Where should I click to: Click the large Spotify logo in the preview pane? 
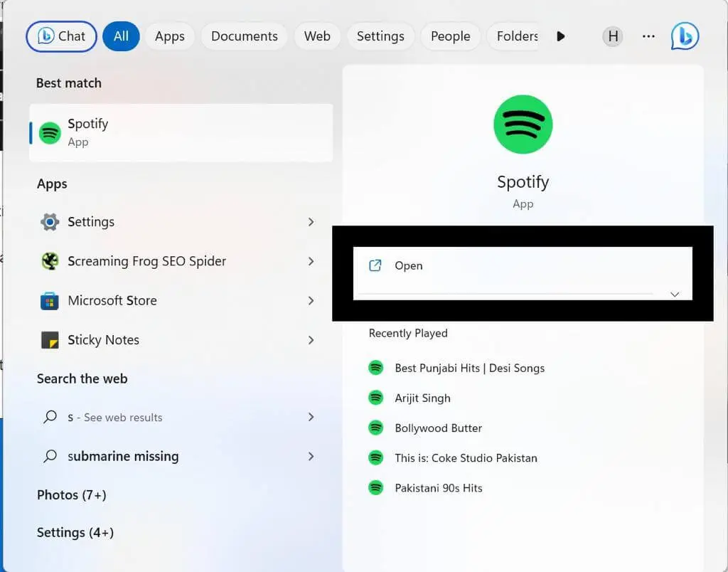pyautogui.click(x=523, y=125)
